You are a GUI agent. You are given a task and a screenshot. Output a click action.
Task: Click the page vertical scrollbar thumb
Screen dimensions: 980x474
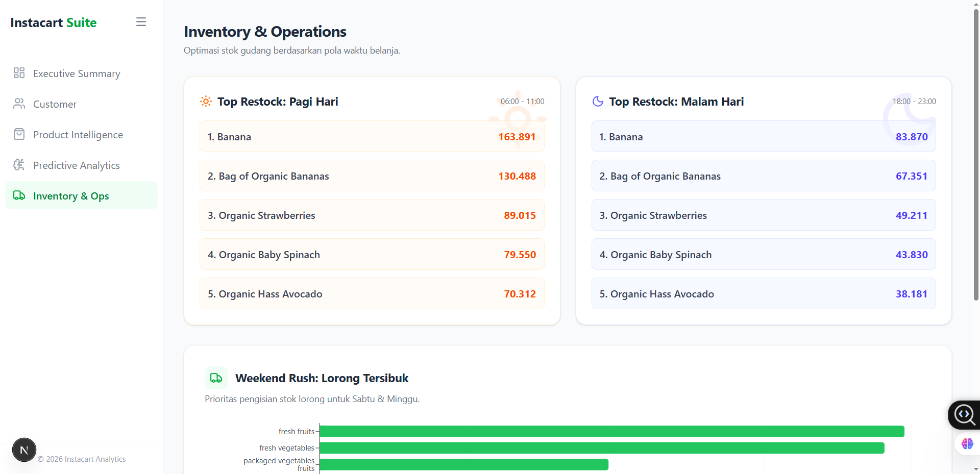pyautogui.click(x=976, y=153)
